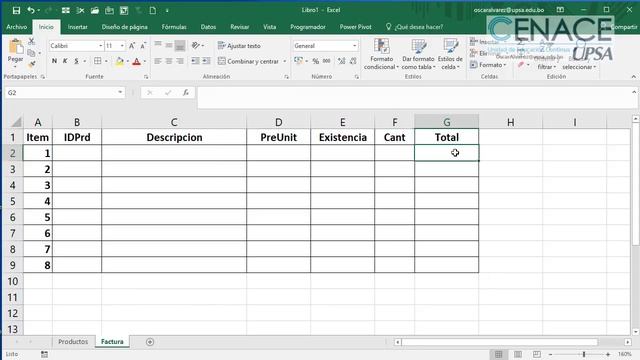Click the Format Painter brush icon
The image size is (640, 360).
coord(31,64)
